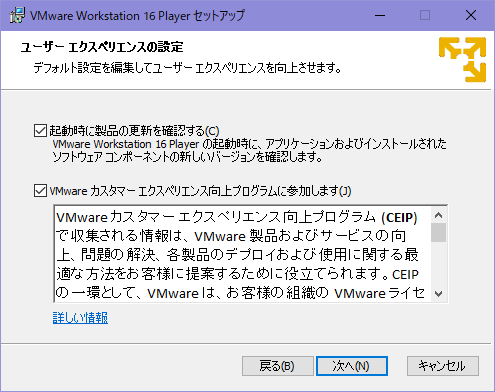Minimize the setup window
The width and height of the screenshot is (495, 392).
click(x=380, y=15)
